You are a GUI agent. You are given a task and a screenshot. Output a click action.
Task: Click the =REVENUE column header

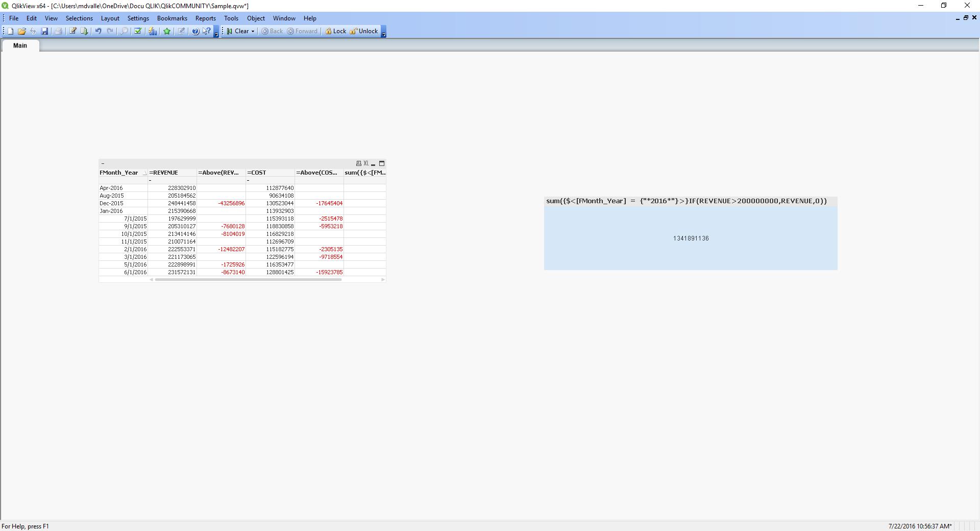172,173
